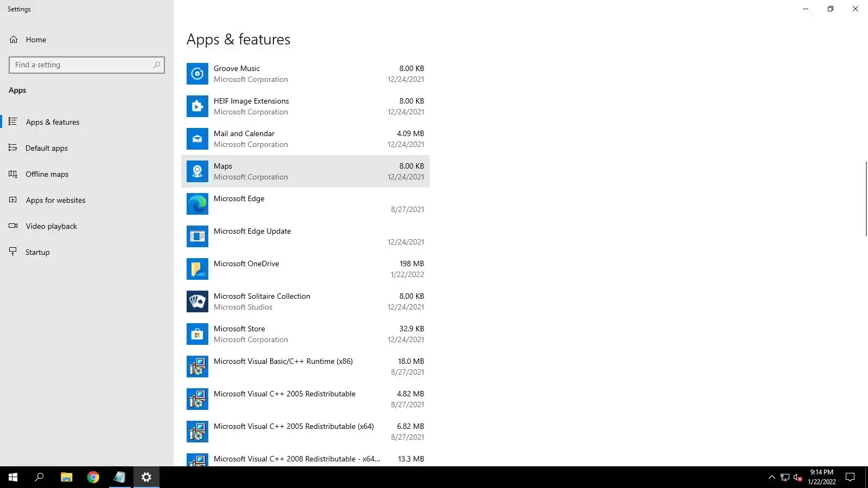Select Microsoft Visual Basic/C++ Runtime (x86)
The width and height of the screenshot is (868, 488).
pyautogui.click(x=305, y=367)
